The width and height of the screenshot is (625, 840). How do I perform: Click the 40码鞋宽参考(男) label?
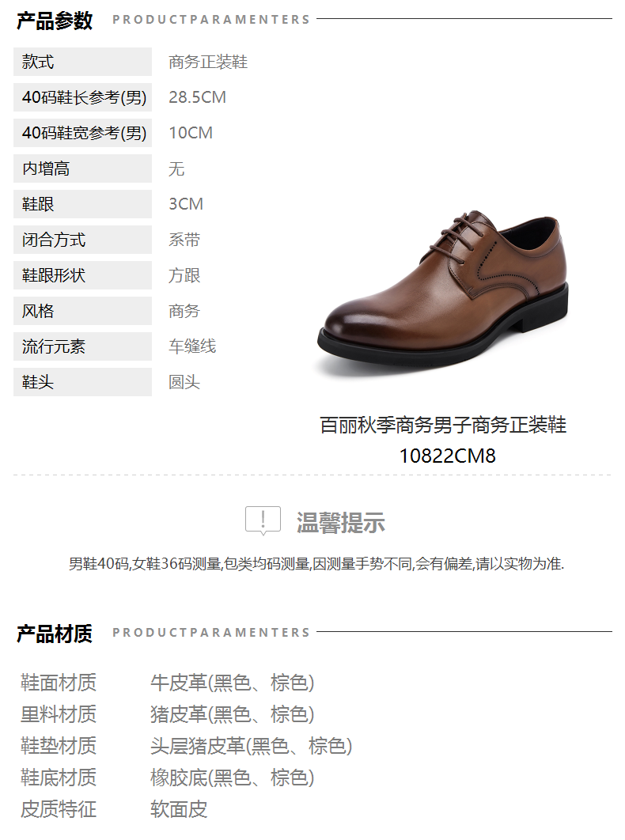[82, 133]
